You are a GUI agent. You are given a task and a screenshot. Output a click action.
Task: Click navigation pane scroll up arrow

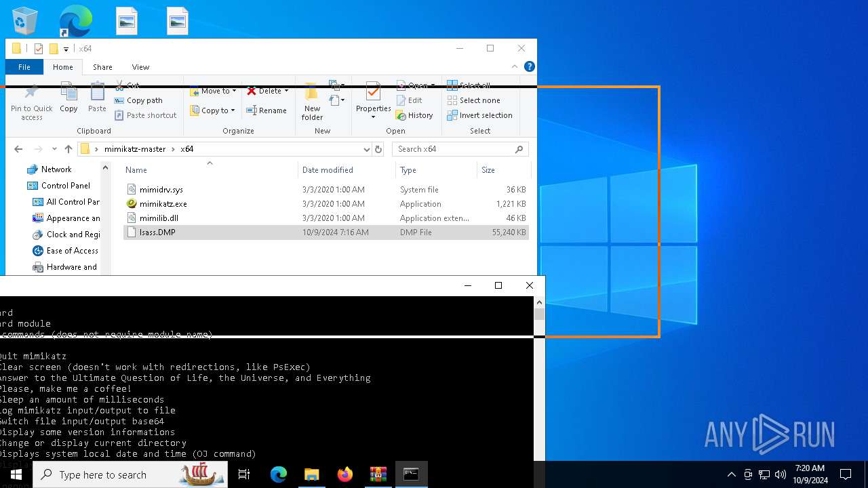pos(105,168)
